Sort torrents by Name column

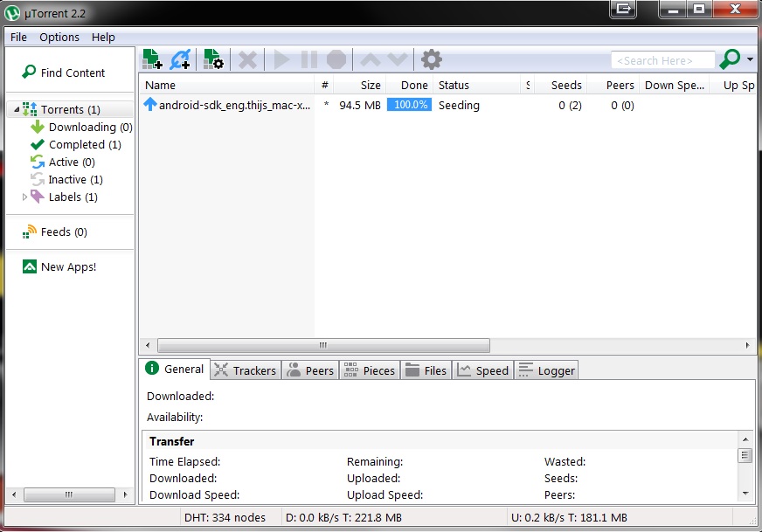pyautogui.click(x=227, y=85)
